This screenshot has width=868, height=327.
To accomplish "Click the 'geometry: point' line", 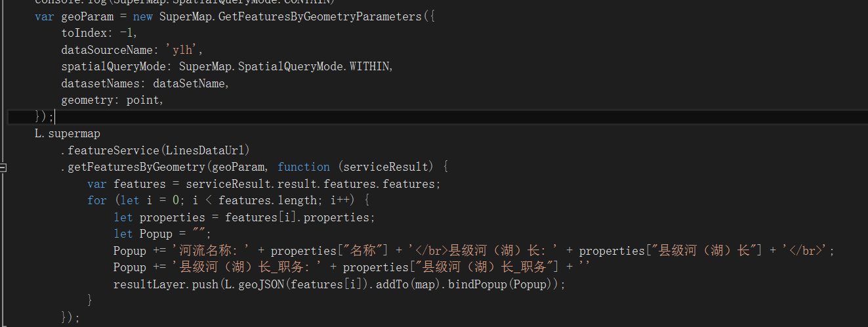I will click(112, 100).
